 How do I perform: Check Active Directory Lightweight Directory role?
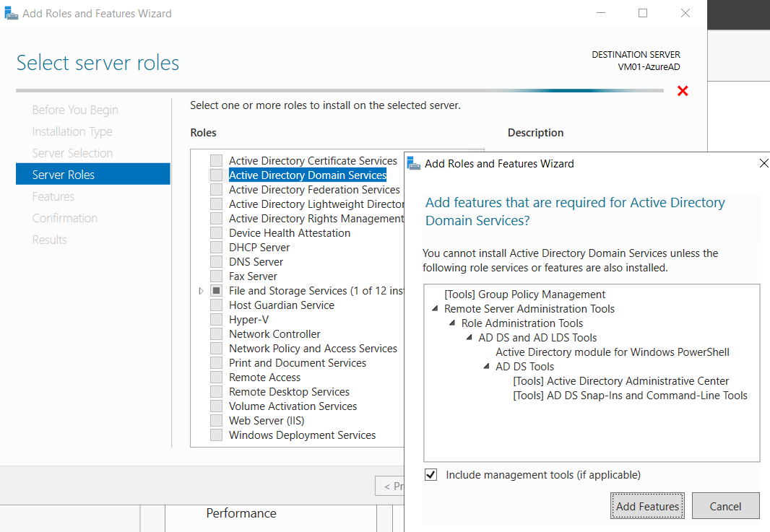(x=216, y=204)
